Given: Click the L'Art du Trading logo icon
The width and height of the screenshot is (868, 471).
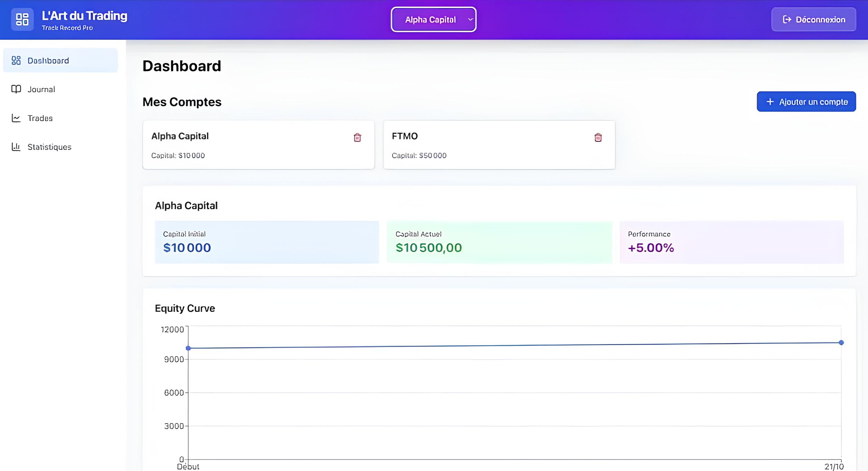Looking at the screenshot, I should point(22,19).
